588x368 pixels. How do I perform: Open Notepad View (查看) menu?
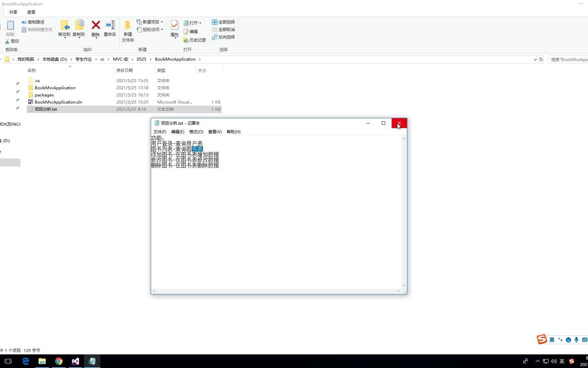[215, 132]
